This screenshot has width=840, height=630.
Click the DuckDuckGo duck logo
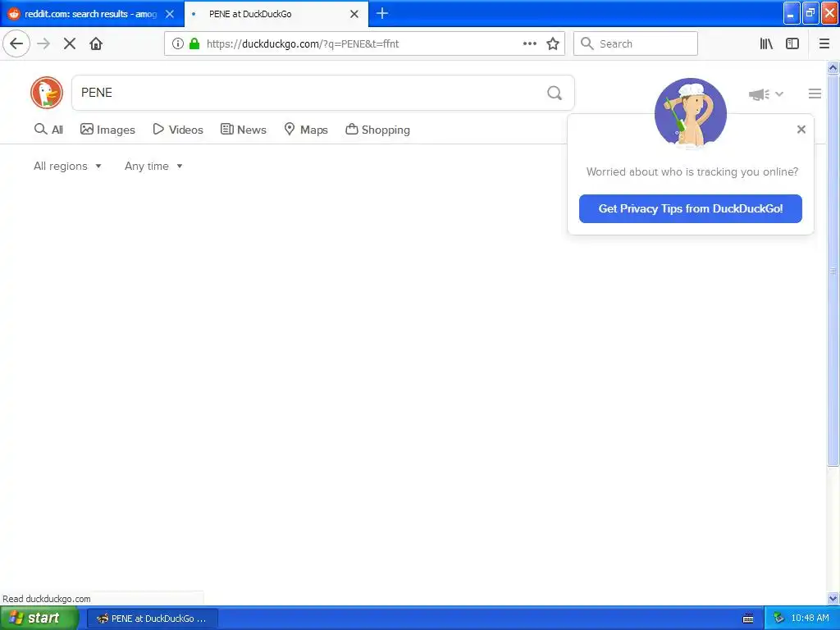(x=47, y=93)
